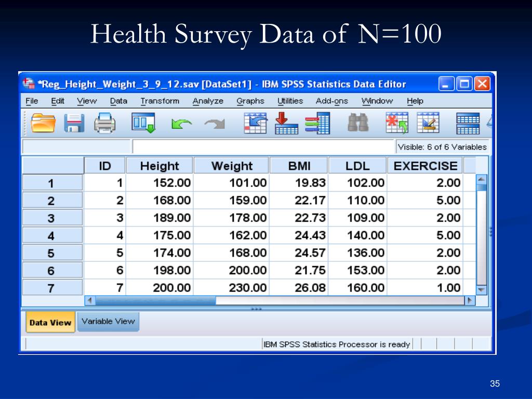Select row header 4

(52, 235)
